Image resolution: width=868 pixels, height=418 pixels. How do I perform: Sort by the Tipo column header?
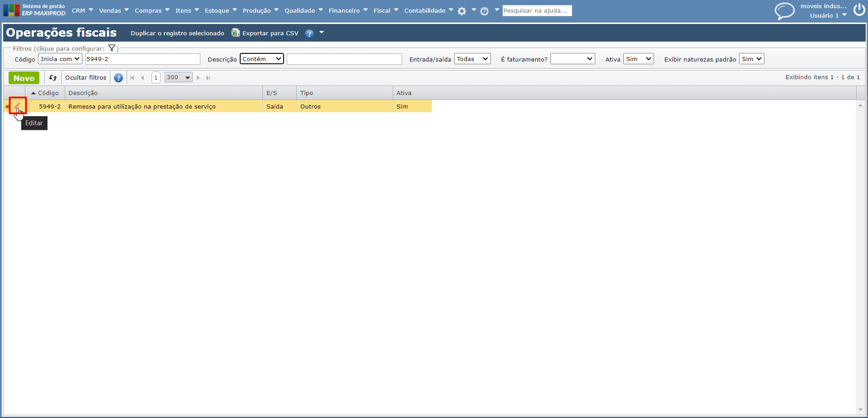(x=345, y=93)
